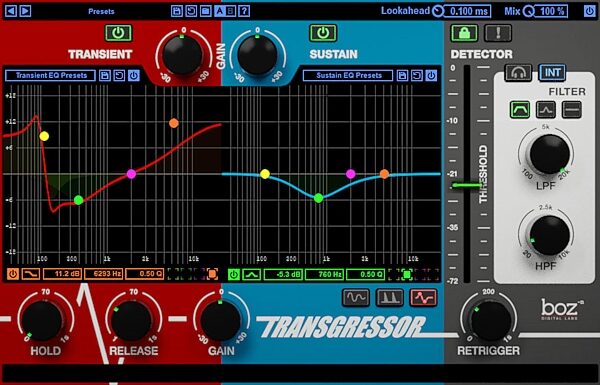The height and width of the screenshot is (385, 600).
Task: Open the Presets dropdown in top bar
Action: tap(101, 11)
